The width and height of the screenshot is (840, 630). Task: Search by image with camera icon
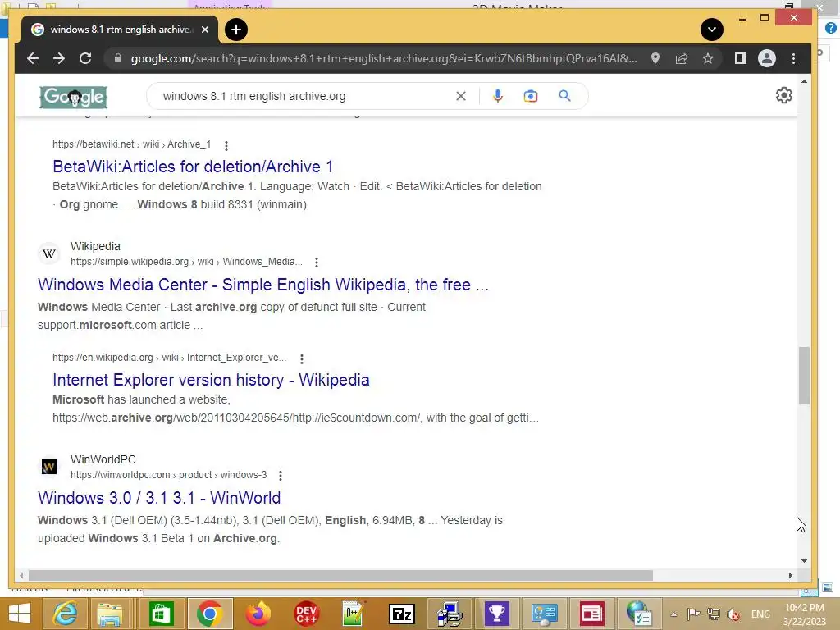pyautogui.click(x=531, y=96)
